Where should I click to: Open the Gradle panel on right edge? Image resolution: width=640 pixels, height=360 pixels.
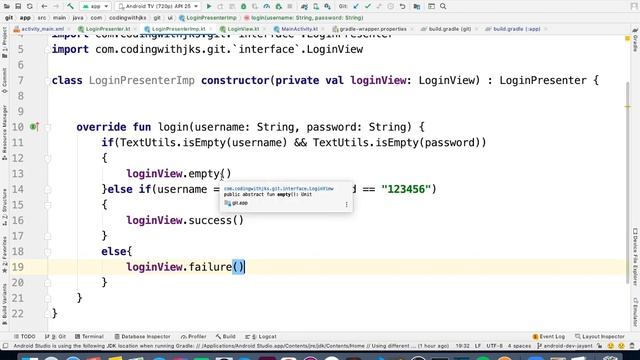(x=635, y=40)
